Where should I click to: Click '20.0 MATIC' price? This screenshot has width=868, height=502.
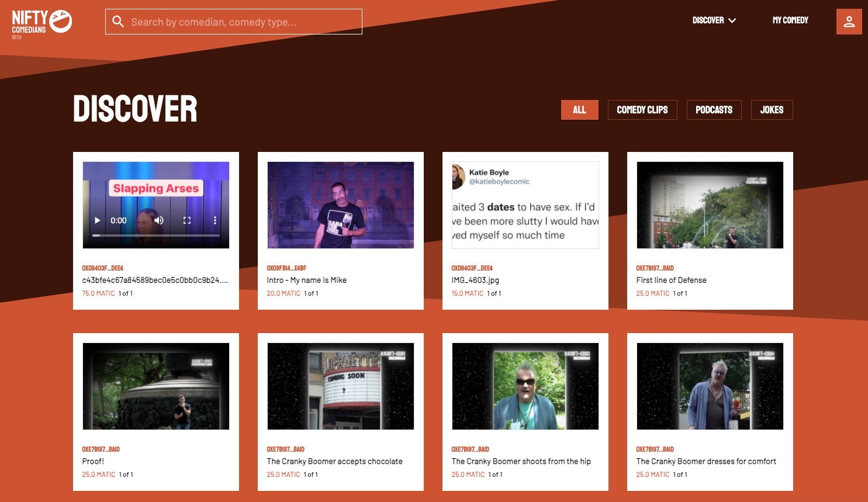coord(283,293)
